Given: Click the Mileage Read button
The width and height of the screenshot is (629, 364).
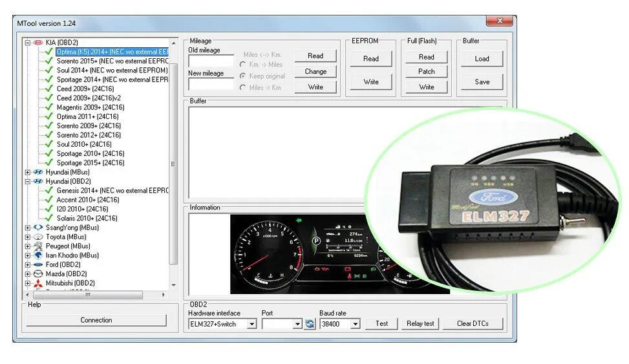Looking at the screenshot, I should [315, 56].
